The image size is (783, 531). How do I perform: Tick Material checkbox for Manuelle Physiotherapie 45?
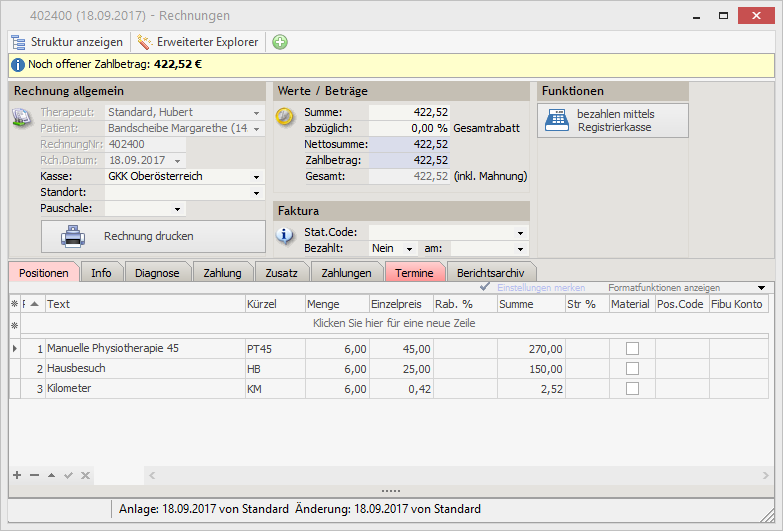631,349
